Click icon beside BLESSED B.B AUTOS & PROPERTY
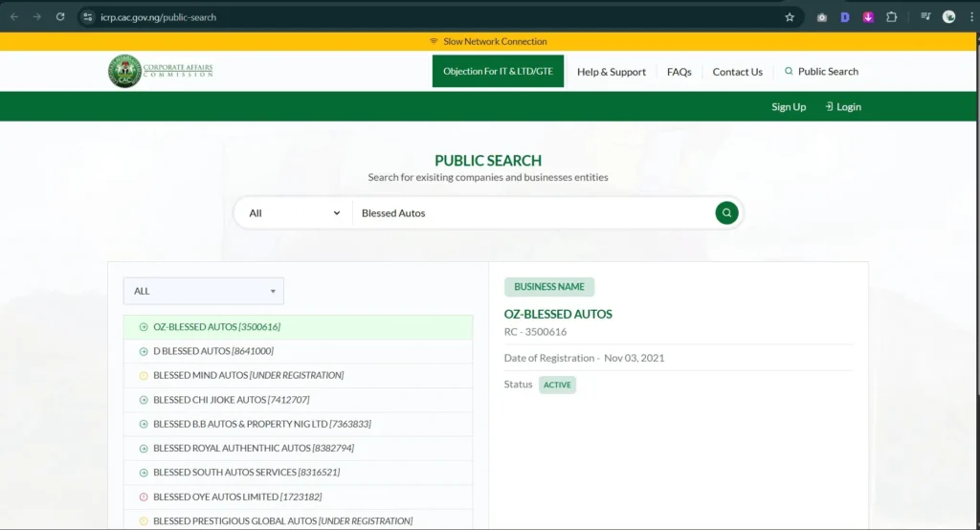This screenshot has width=980, height=530. (144, 425)
